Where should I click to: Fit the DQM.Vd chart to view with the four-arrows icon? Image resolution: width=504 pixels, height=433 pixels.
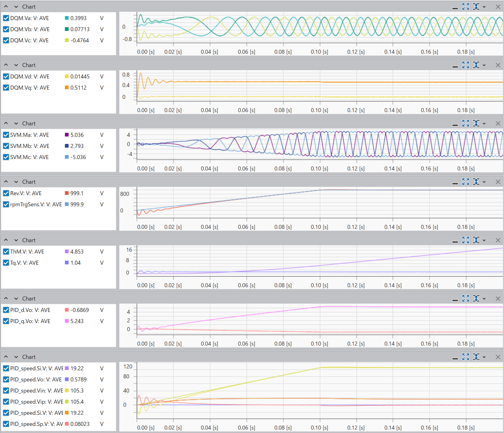(465, 65)
